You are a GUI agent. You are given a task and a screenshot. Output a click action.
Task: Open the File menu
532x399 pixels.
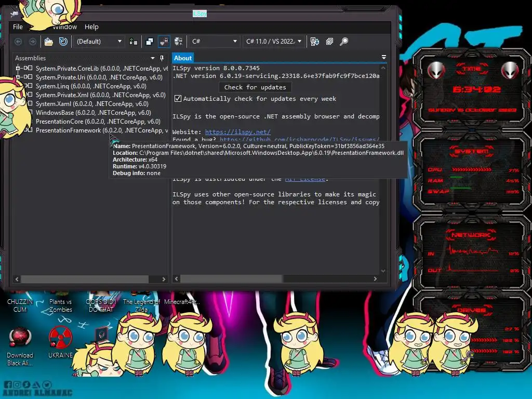pyautogui.click(x=18, y=27)
